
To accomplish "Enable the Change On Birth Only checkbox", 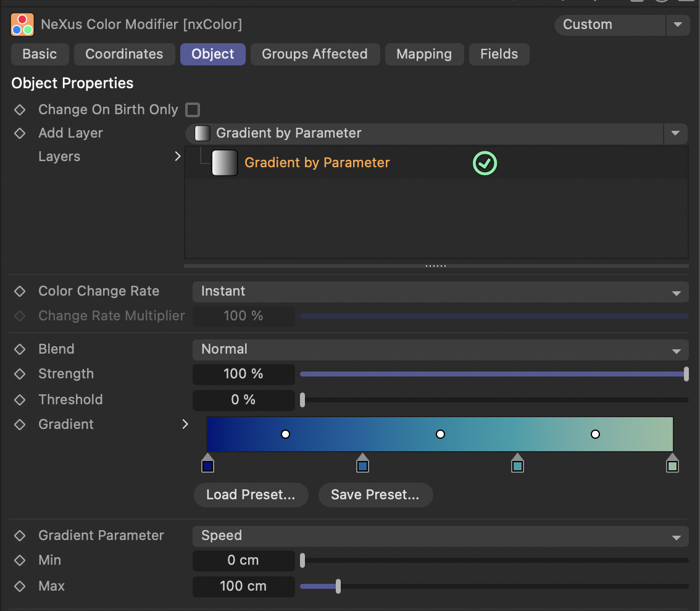I will click(193, 110).
